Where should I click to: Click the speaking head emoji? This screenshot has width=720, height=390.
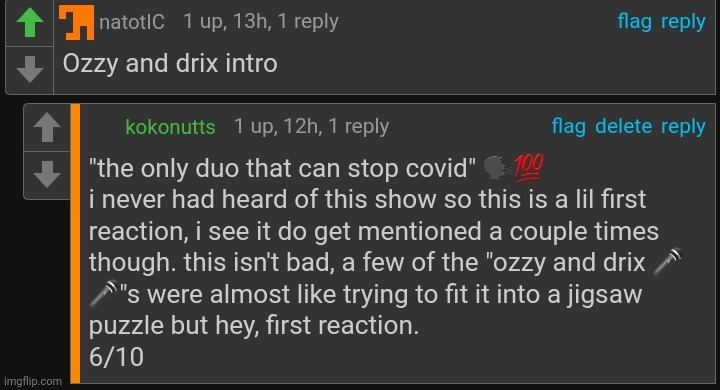click(x=497, y=168)
